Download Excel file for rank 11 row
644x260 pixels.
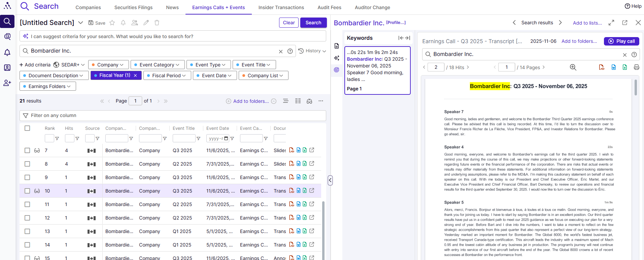point(305,204)
